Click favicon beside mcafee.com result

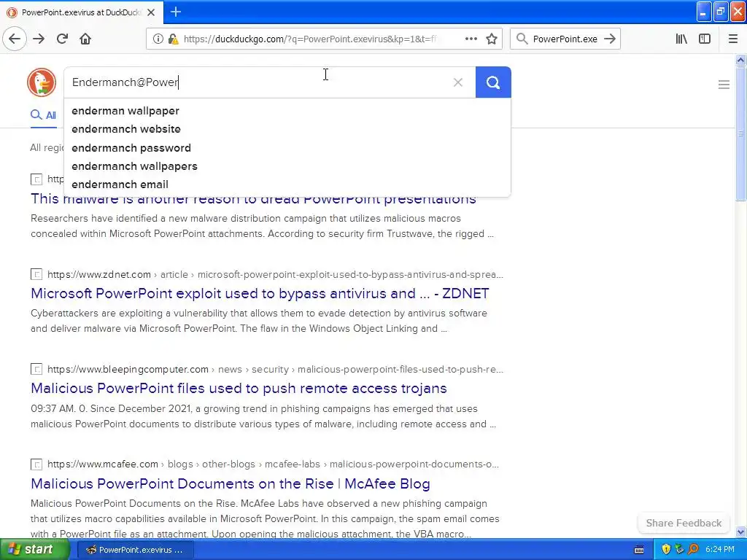click(x=36, y=464)
